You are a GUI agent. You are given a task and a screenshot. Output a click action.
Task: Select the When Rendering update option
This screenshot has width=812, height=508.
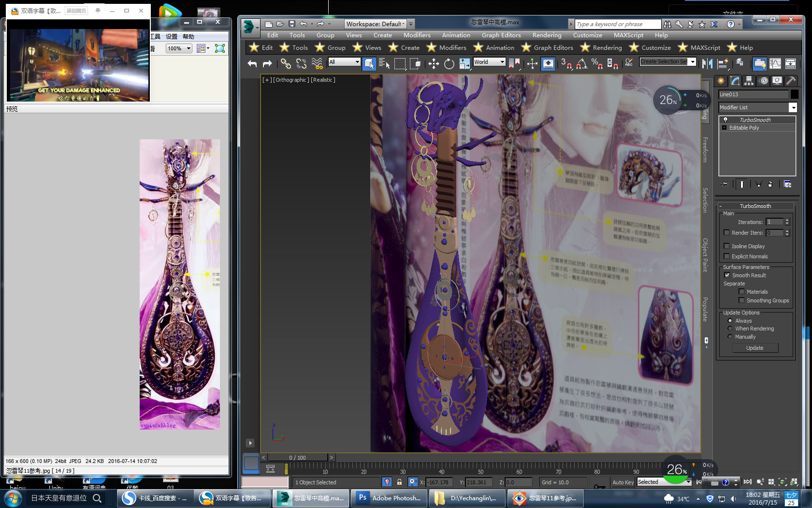tap(730, 329)
